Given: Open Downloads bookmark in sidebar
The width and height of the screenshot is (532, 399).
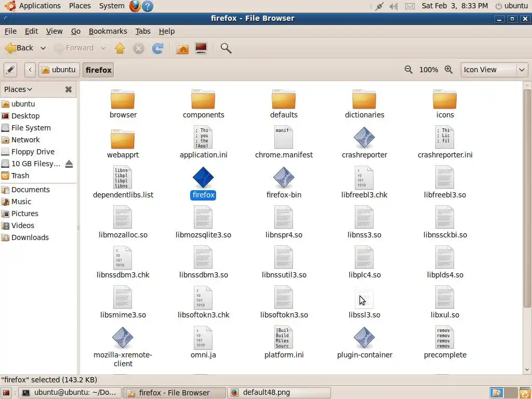Looking at the screenshot, I should pos(30,237).
